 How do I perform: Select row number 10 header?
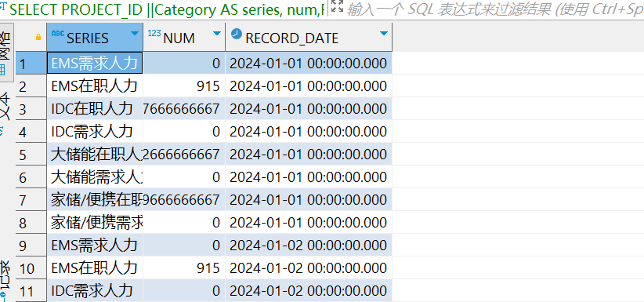pyautogui.click(x=31, y=267)
